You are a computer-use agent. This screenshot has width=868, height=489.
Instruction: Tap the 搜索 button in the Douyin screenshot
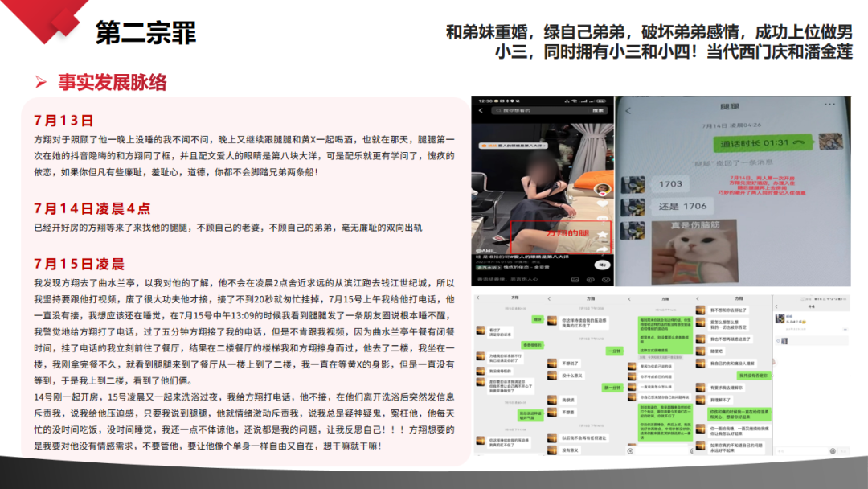click(599, 111)
